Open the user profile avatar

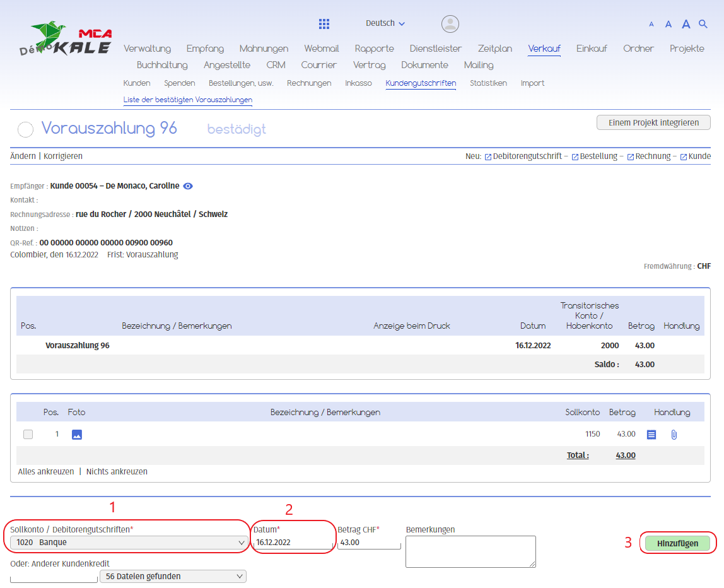(450, 24)
